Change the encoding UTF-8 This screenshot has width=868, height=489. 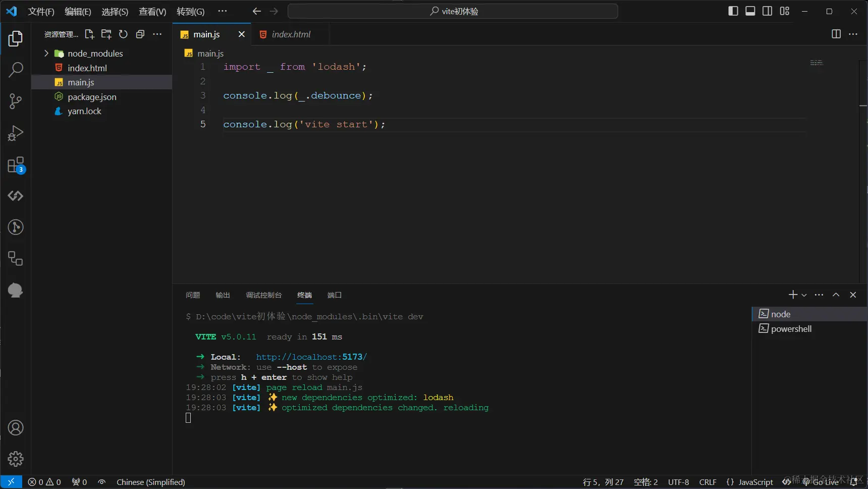coord(678,482)
